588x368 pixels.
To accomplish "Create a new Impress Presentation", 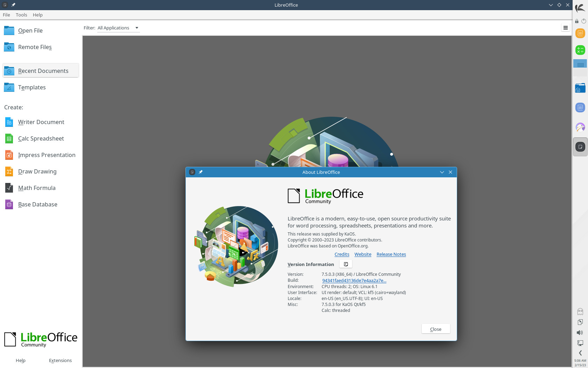I will (41, 155).
